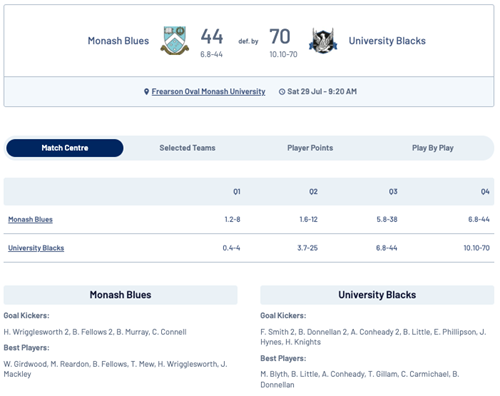
Task: Click the Monash Blues team crest logo
Action: [x=175, y=40]
